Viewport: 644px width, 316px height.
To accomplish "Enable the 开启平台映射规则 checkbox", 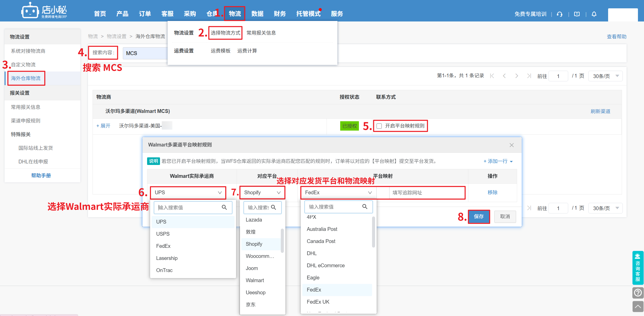I will tap(379, 126).
